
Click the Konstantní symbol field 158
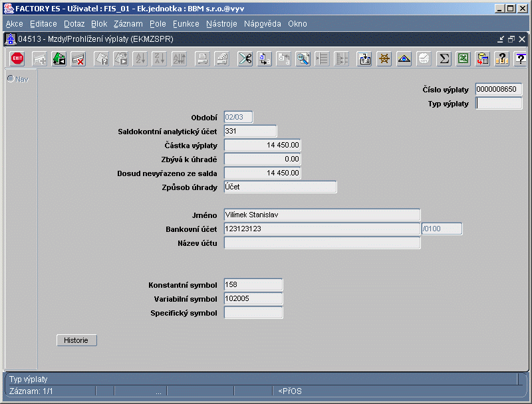pyautogui.click(x=253, y=284)
